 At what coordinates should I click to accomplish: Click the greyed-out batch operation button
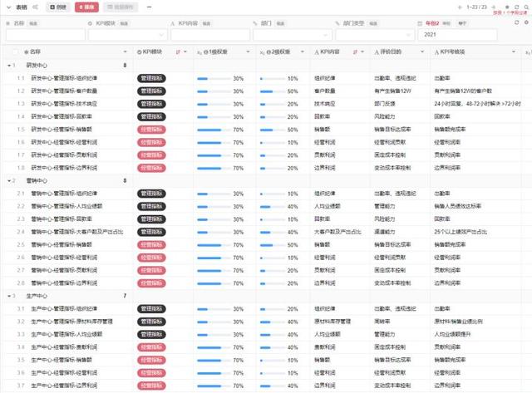point(121,7)
